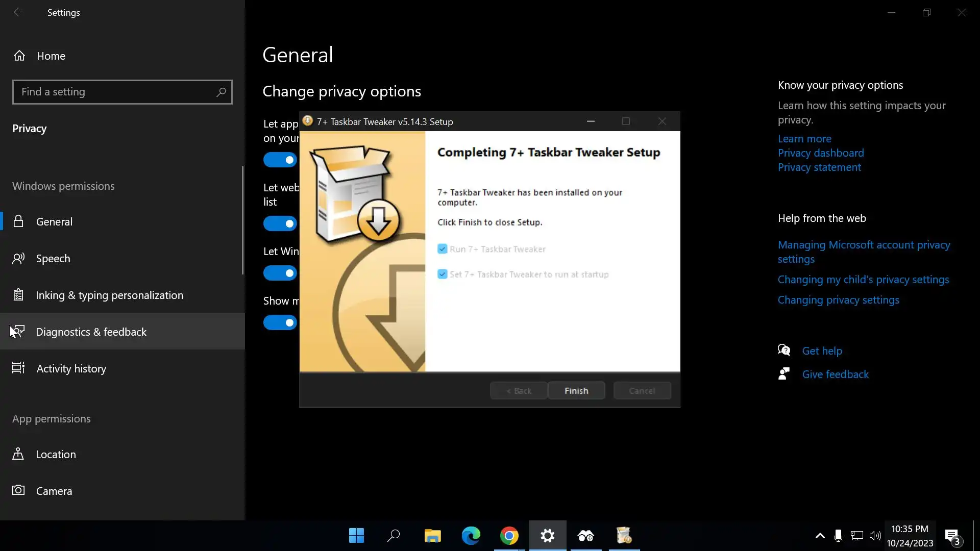The image size is (980, 551).
Task: Click the taskbar search magnifier icon
Action: [394, 536]
